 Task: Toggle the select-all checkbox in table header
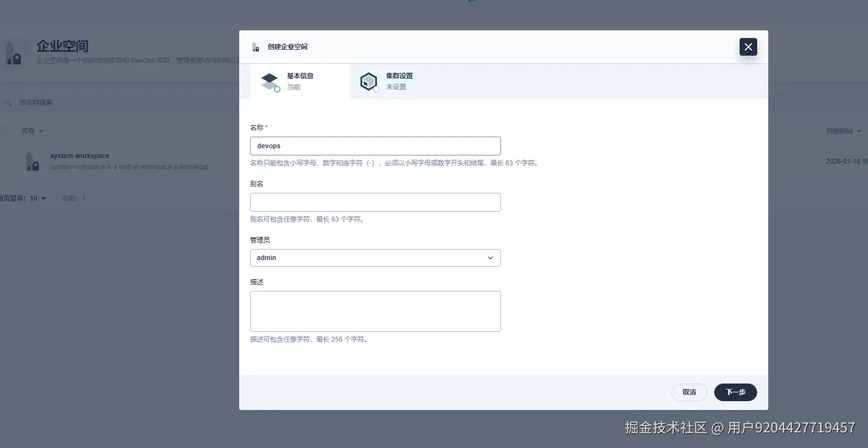(4, 131)
